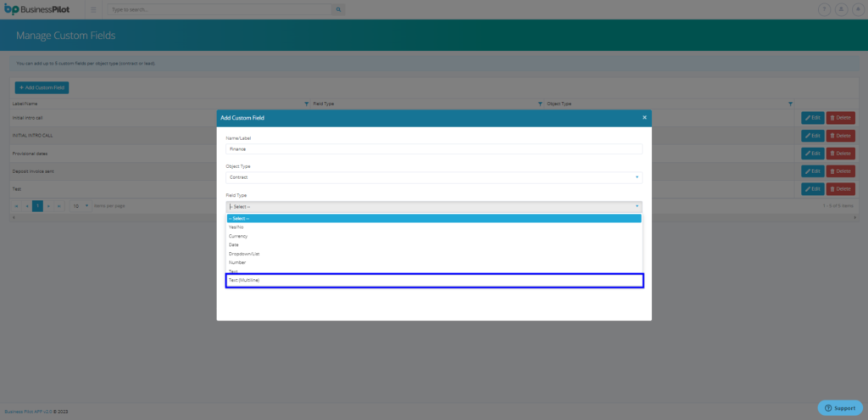Choose Text (Multiline) from the field type list
The image size is (868, 420).
(x=433, y=280)
